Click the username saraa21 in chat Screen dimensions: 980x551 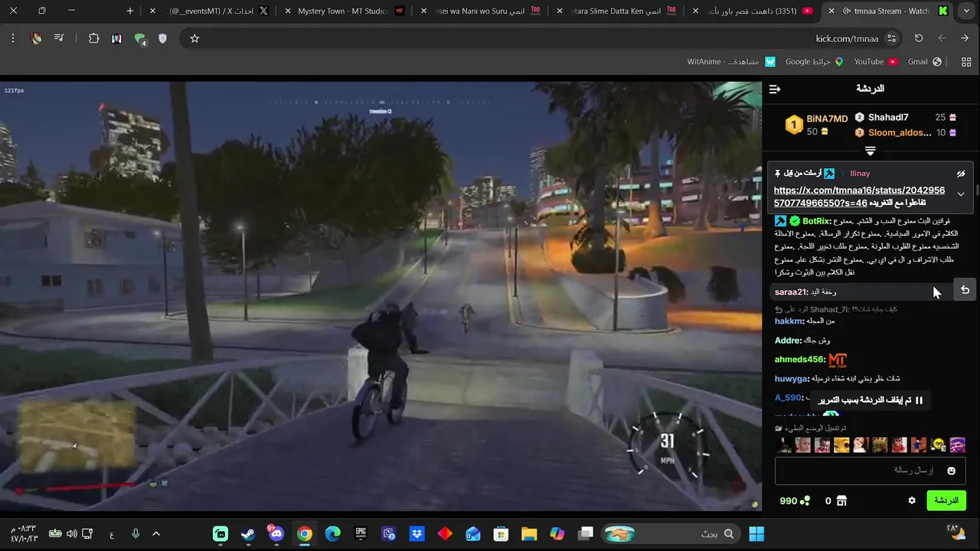791,292
